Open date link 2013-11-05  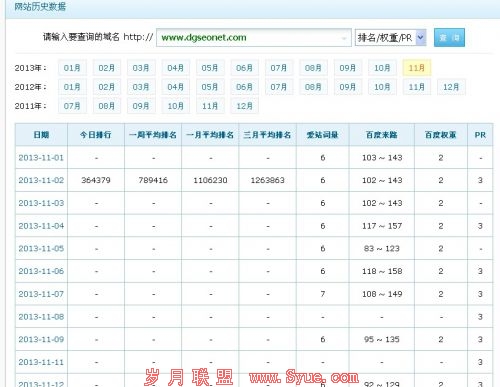coord(41,249)
